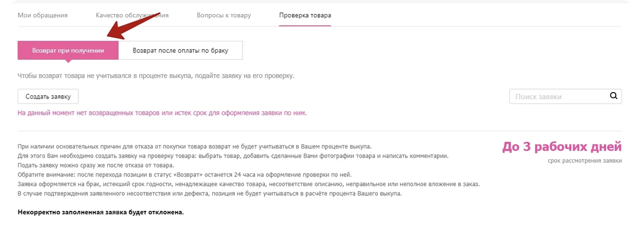The width and height of the screenshot is (644, 225).
Task: Click the pink no-returned-items notice
Action: (x=162, y=113)
